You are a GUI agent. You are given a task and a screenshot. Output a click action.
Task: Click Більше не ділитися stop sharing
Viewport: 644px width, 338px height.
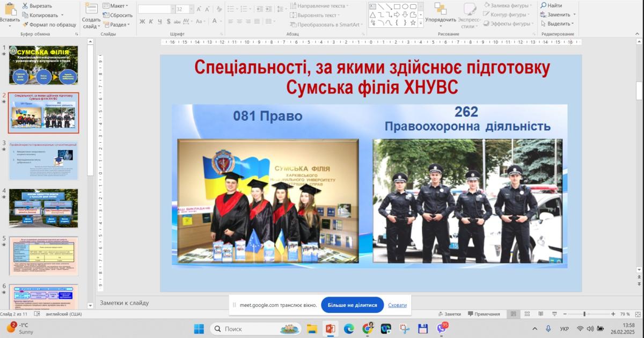pyautogui.click(x=352, y=305)
